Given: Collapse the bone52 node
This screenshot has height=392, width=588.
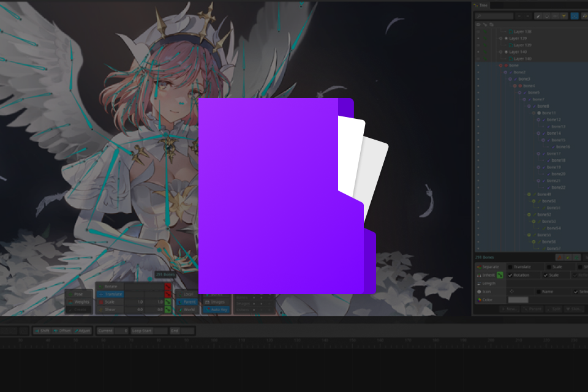Looking at the screenshot, I should pyautogui.click(x=529, y=214).
